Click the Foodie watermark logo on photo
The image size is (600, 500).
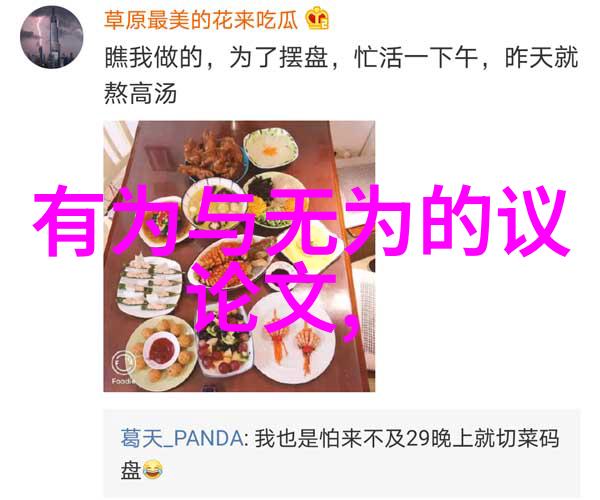(x=124, y=367)
